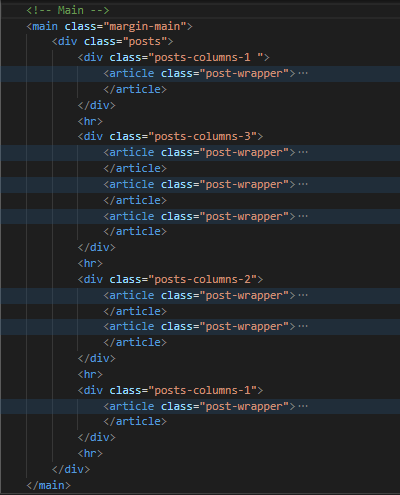Viewport: 400px width, 495px height.
Task: Click the opening 'main' tag name
Action: (45, 26)
